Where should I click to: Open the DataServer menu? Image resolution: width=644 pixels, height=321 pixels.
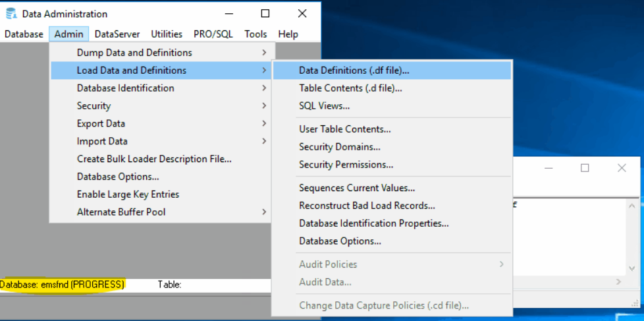117,34
